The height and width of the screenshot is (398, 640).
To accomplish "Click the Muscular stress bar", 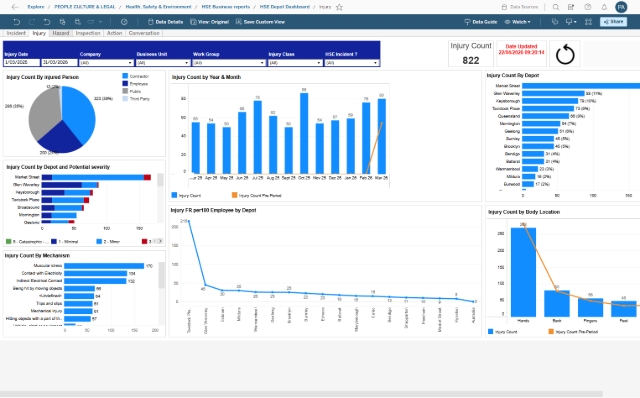I will 104,266.
